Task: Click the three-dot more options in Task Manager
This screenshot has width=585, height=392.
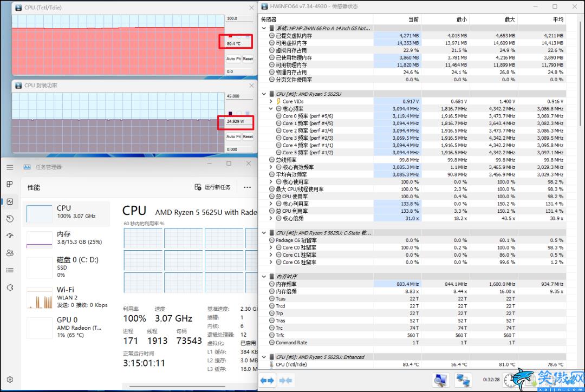Action: pos(247,187)
